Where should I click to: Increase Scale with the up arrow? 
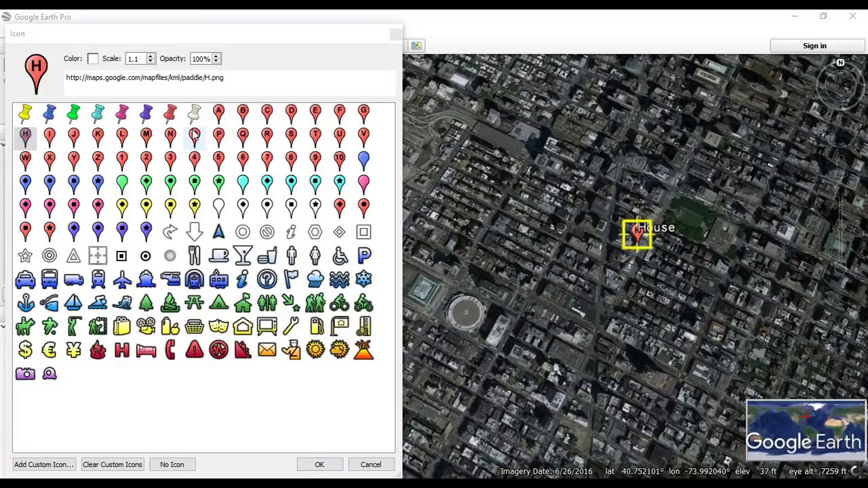[151, 56]
